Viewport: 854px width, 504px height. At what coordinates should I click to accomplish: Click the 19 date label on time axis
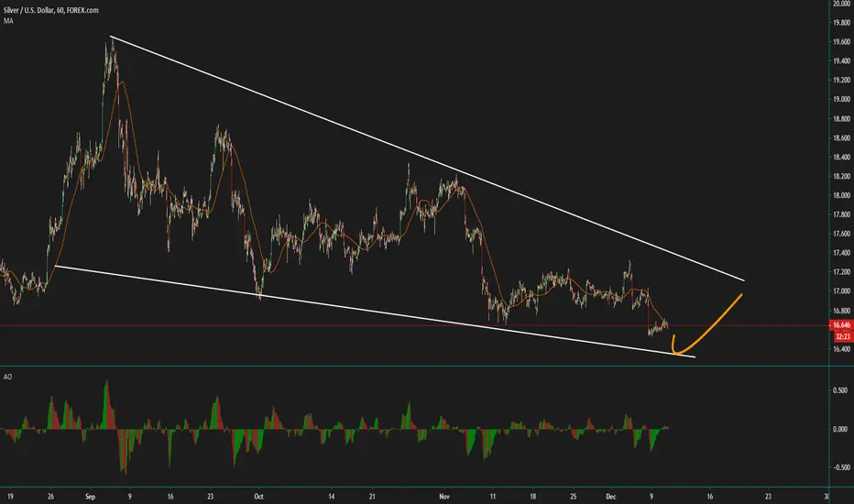click(10, 497)
